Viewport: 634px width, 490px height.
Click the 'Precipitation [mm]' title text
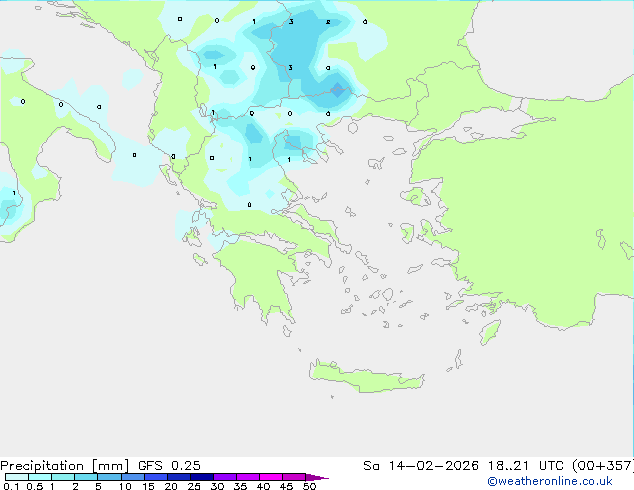pos(65,466)
